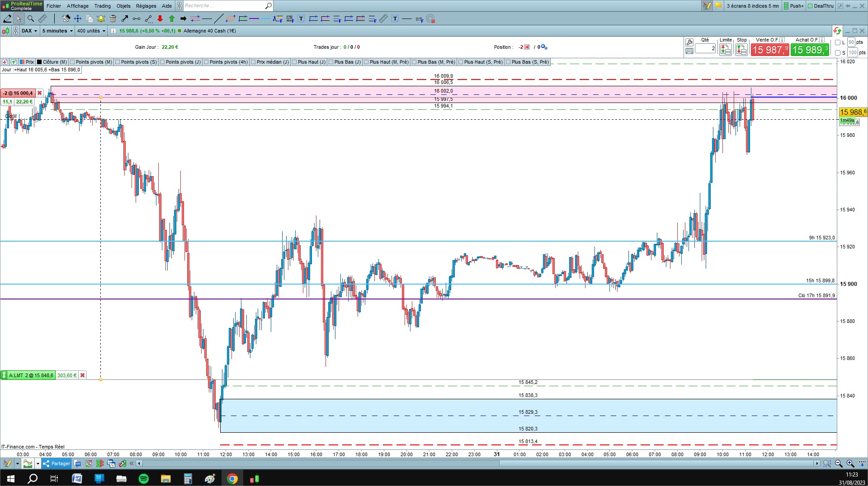Click the horizontal chart scrollbar thumb
868x486 pixels.
tap(656, 463)
